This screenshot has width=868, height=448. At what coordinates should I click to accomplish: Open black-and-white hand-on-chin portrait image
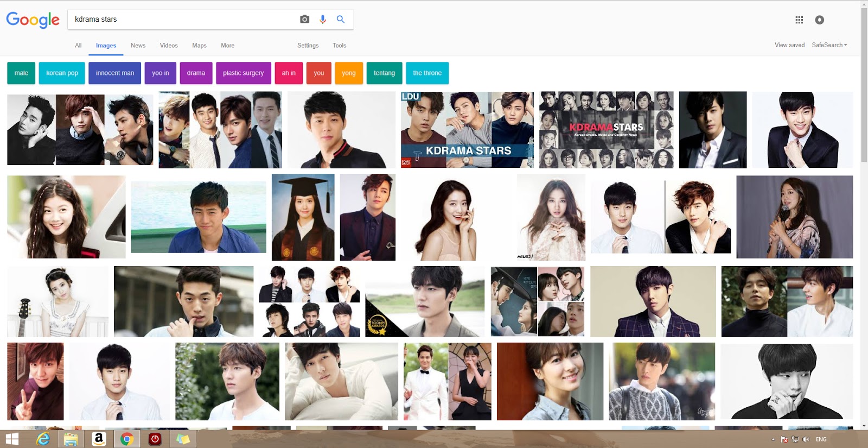(x=787, y=381)
